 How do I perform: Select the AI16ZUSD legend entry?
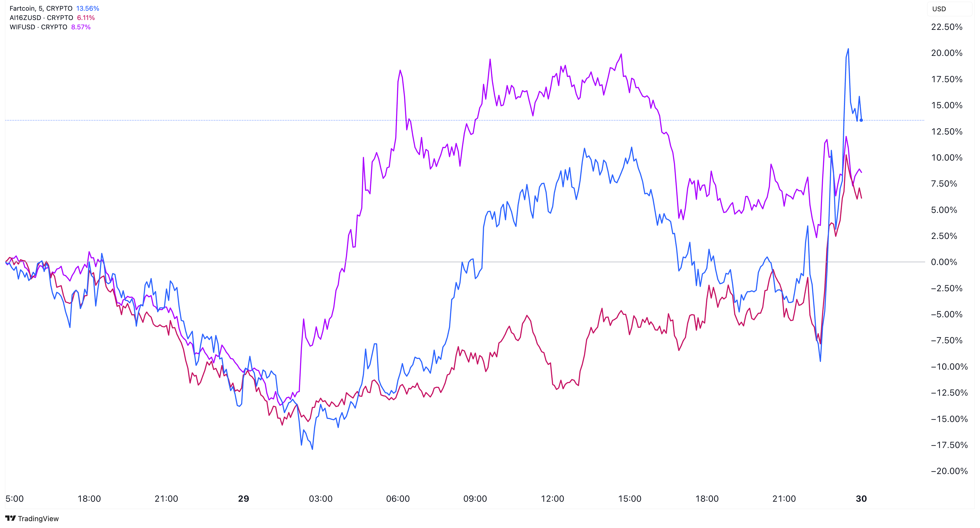point(41,18)
